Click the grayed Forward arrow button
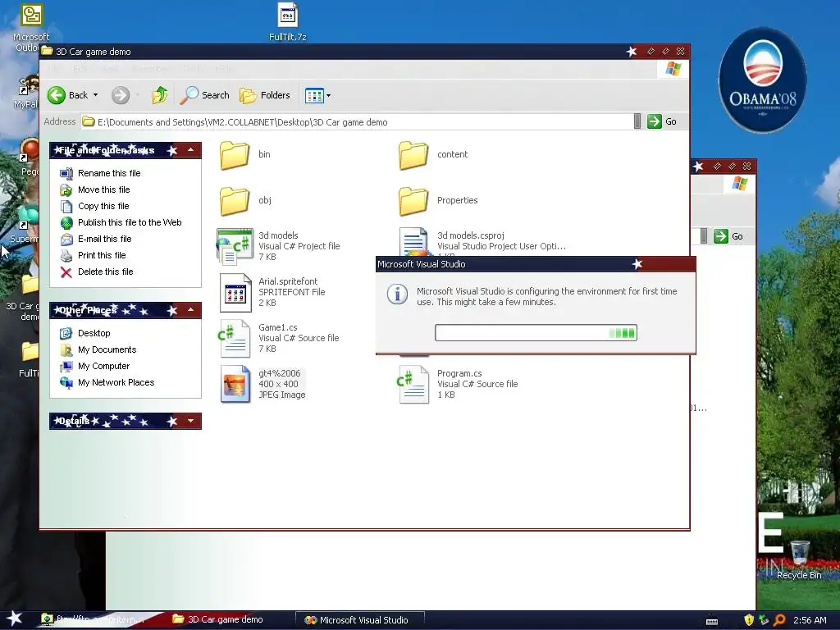Screen dimensions: 840x630 pos(121,95)
